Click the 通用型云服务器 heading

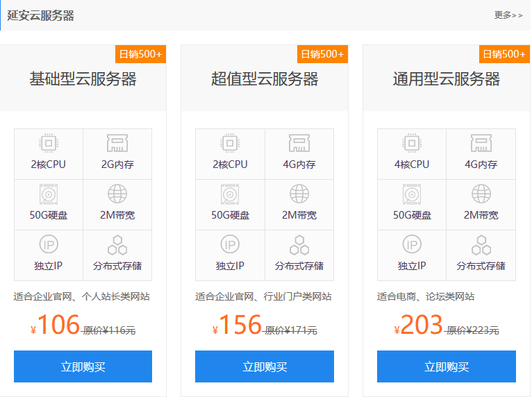pyautogui.click(x=447, y=79)
